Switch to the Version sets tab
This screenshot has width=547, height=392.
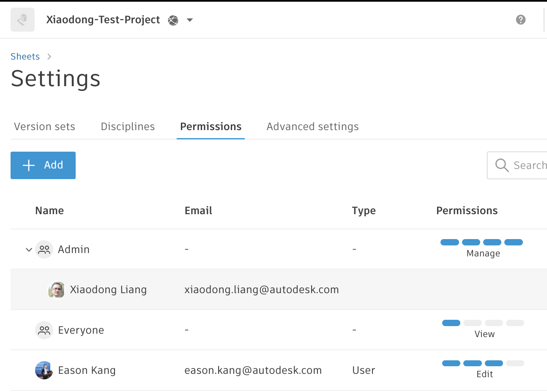44,126
